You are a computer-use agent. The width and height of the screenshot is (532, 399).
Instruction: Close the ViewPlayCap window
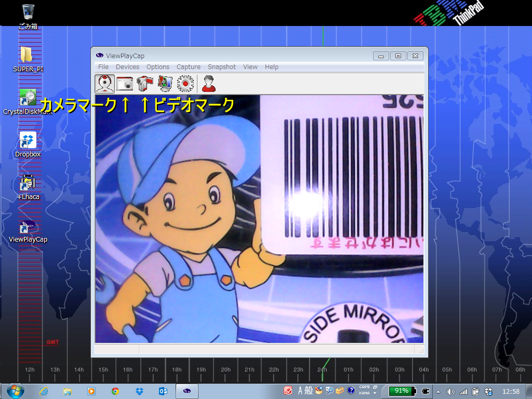tap(415, 56)
